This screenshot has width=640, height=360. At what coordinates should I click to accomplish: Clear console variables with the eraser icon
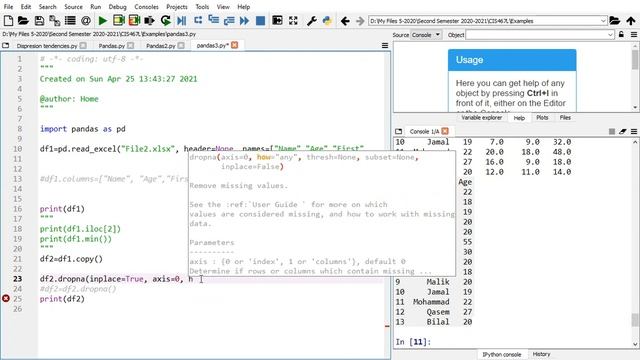click(x=622, y=131)
